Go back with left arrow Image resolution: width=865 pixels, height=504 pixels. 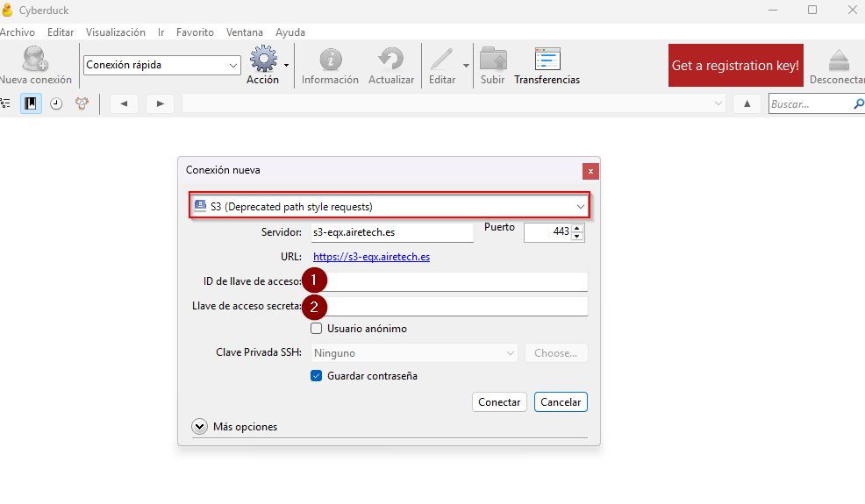124,103
